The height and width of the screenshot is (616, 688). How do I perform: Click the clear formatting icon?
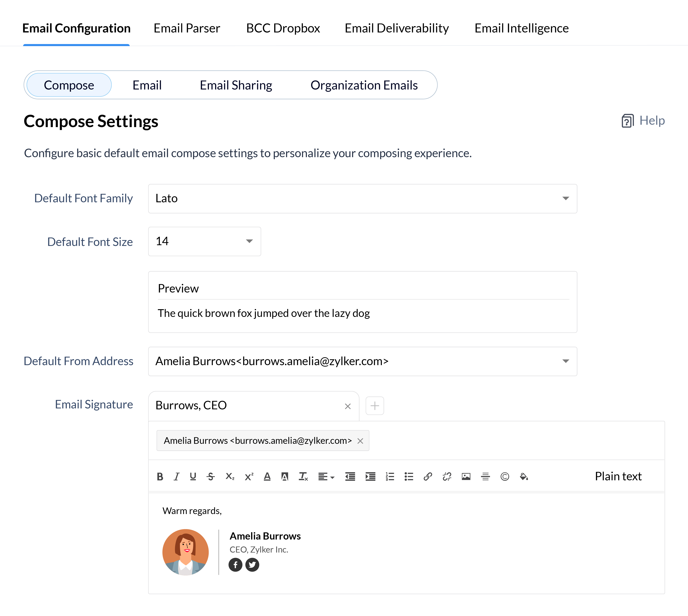click(x=303, y=477)
